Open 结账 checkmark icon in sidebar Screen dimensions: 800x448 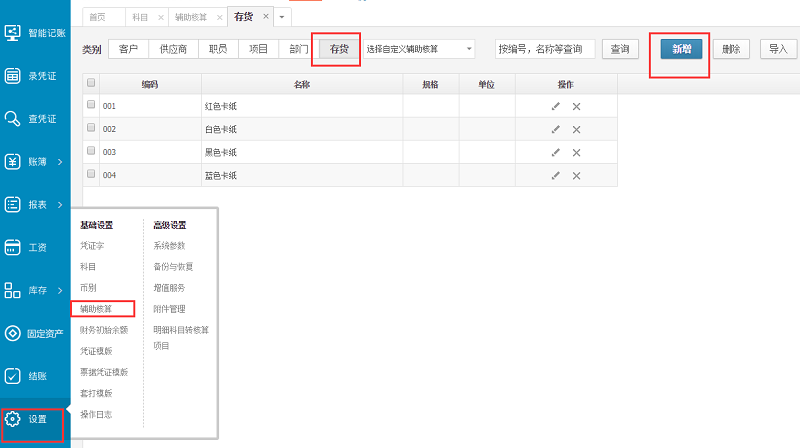point(13,376)
